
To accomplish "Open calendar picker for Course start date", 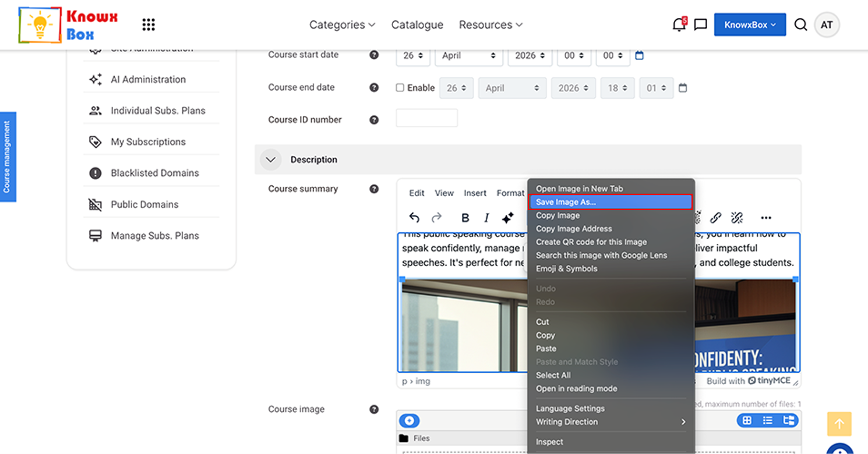I will click(639, 55).
